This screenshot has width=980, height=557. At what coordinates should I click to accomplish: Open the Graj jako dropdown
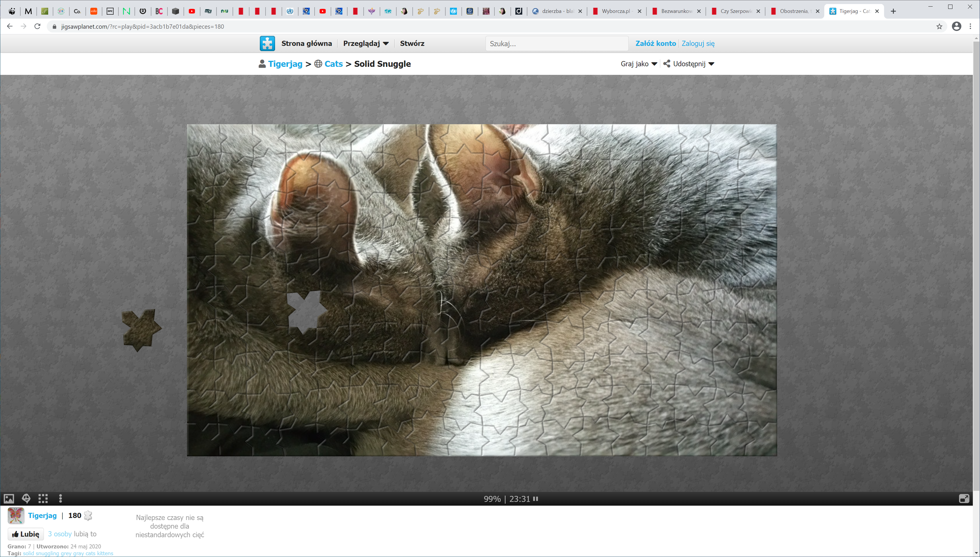[638, 64]
